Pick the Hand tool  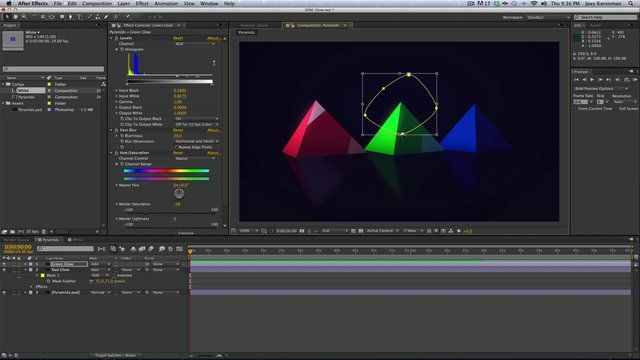[x=16, y=17]
